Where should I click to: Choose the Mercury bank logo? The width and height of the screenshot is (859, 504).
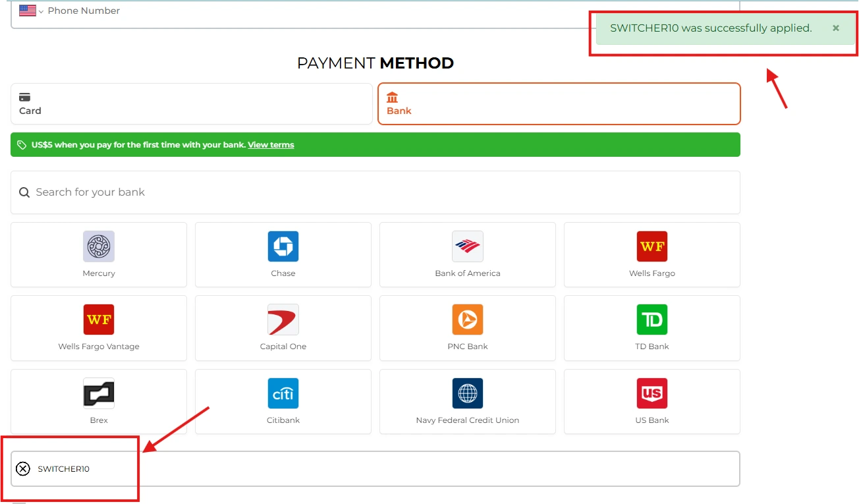[99, 246]
